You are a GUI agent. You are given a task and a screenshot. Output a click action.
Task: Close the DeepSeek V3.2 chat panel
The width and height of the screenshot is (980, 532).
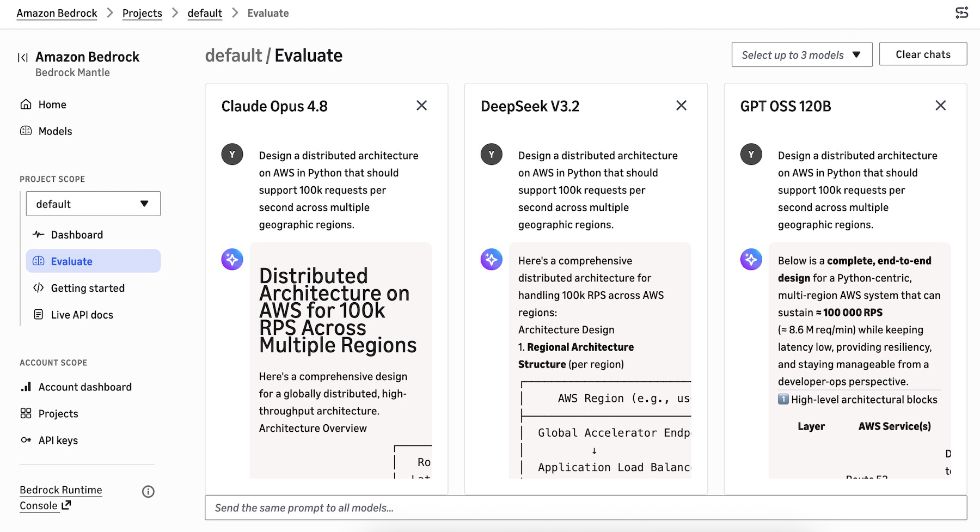681,106
